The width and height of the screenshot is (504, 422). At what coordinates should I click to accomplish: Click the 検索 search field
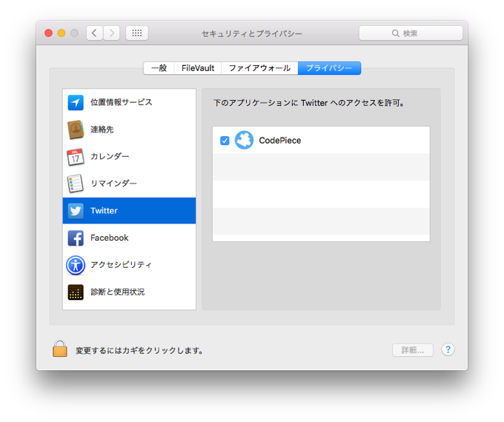click(x=411, y=33)
